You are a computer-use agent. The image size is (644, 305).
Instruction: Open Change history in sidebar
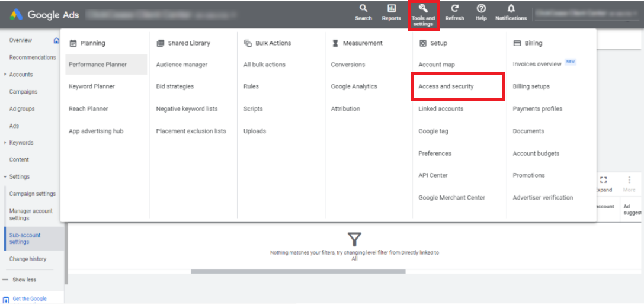(27, 259)
